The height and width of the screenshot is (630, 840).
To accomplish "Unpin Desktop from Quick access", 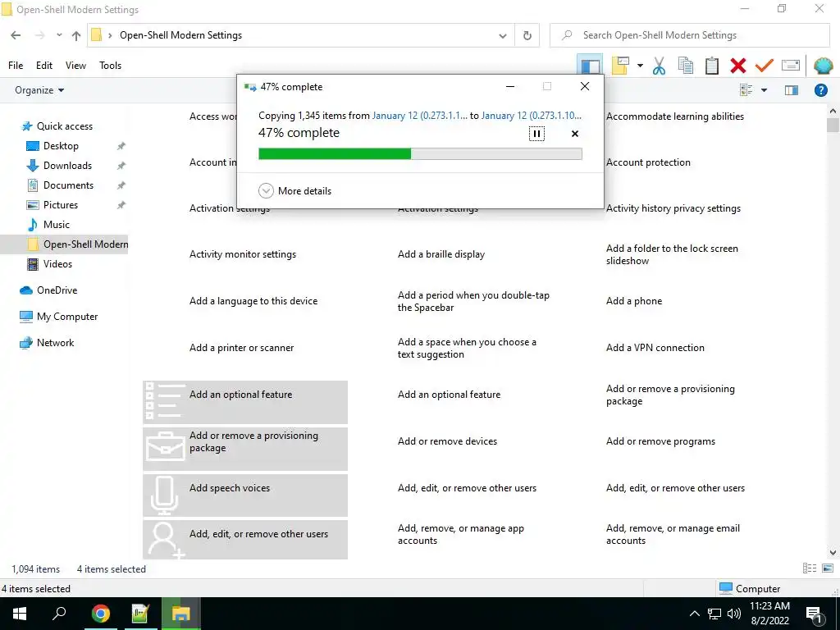I will click(121, 146).
